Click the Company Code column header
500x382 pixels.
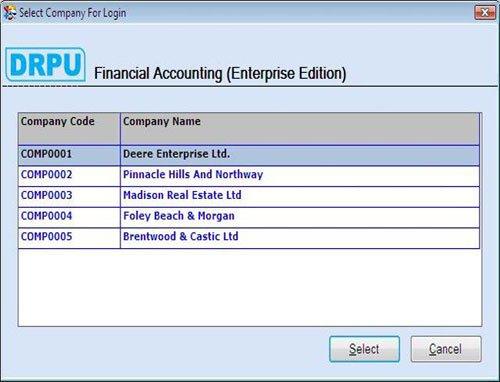point(69,129)
